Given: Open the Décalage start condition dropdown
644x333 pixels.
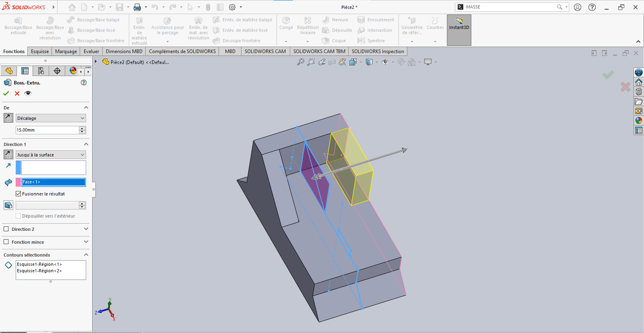Looking at the screenshot, I should [x=51, y=118].
